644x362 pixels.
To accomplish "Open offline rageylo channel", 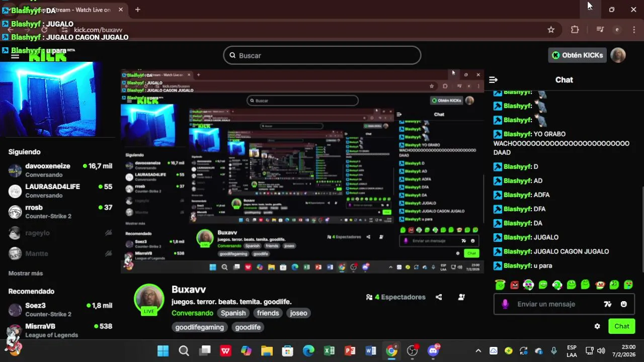I will tap(60, 233).
